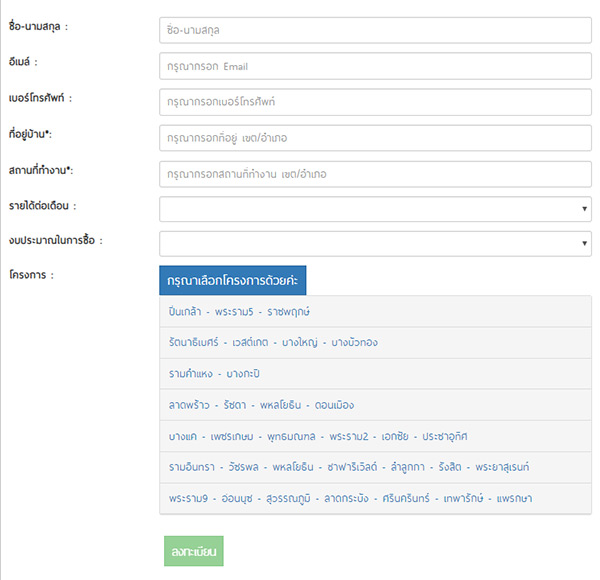
Task: Click the สถานที่ทำงาน workplace input field
Action: [375, 174]
